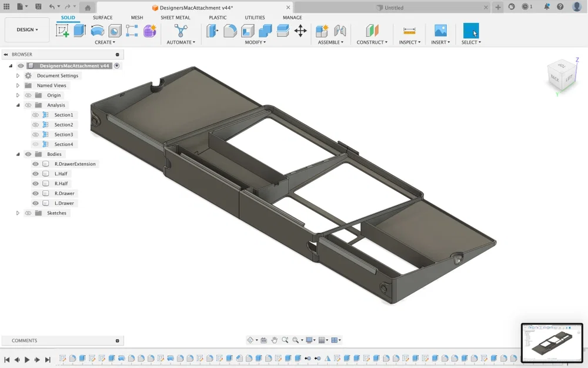This screenshot has width=588, height=368.
Task: Choose the Hole tool icon
Action: (115, 31)
